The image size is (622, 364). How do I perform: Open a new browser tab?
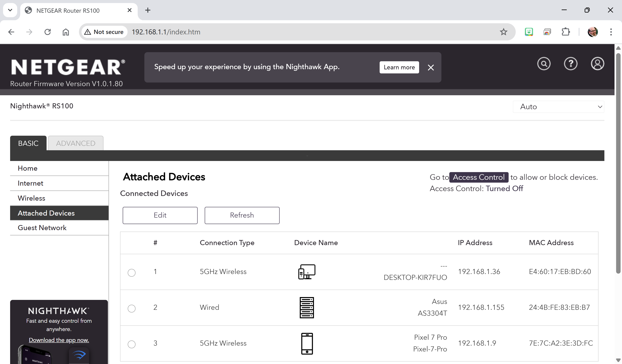click(148, 10)
